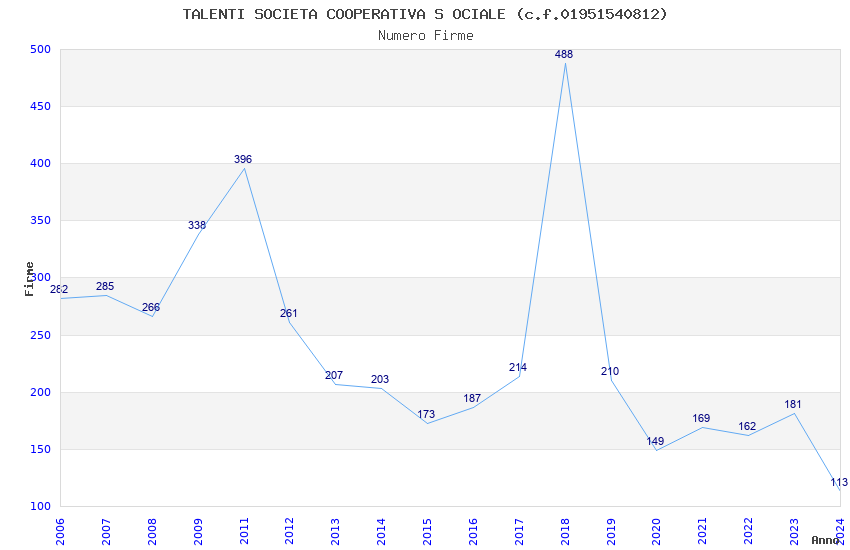Click the y-axis tick label 350
The width and height of the screenshot is (850, 550).
(x=41, y=221)
